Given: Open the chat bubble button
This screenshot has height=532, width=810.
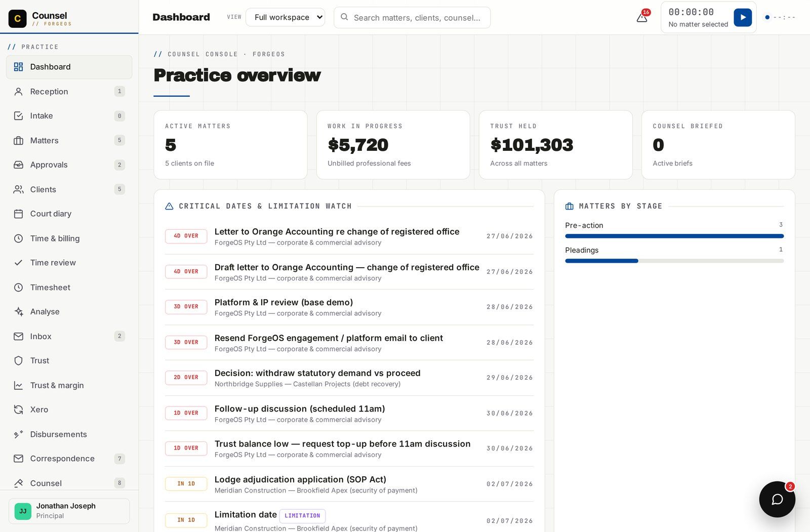Looking at the screenshot, I should click(x=777, y=499).
